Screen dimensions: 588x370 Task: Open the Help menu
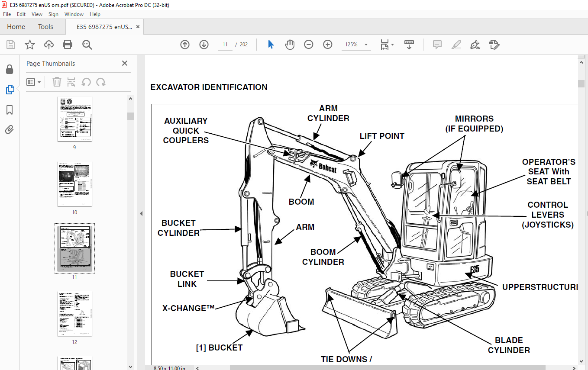[95, 14]
